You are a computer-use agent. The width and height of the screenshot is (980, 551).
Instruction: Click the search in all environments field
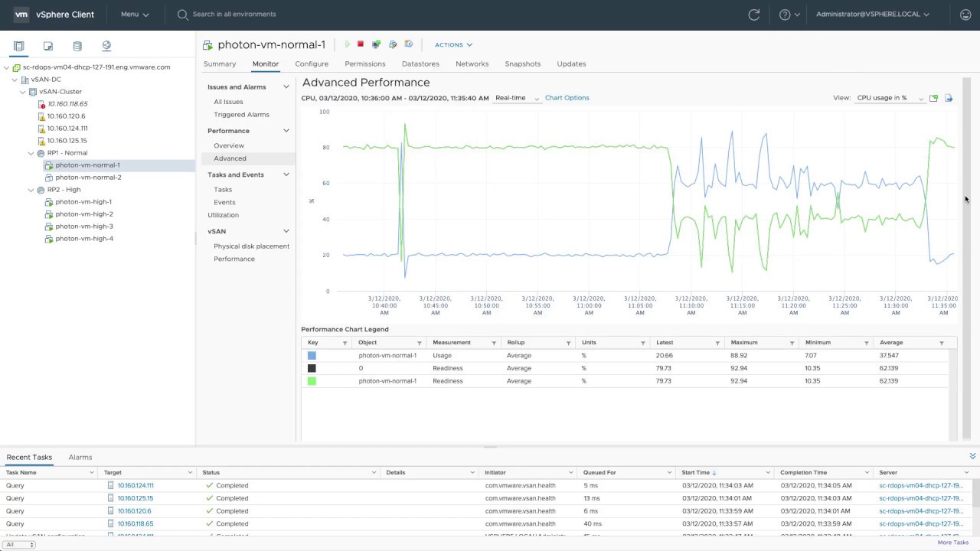coord(234,15)
